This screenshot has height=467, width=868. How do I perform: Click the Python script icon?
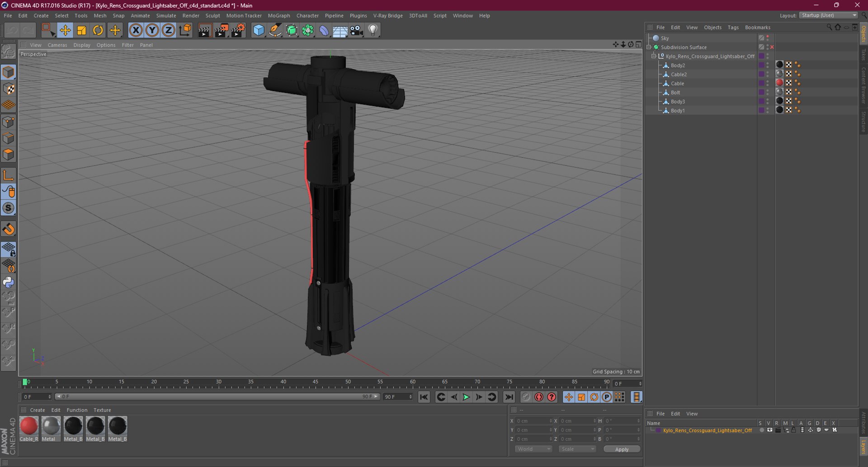pyautogui.click(x=9, y=282)
